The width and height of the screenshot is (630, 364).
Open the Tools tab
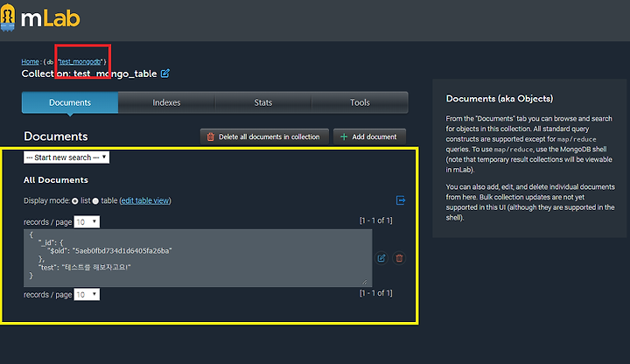pyautogui.click(x=360, y=102)
